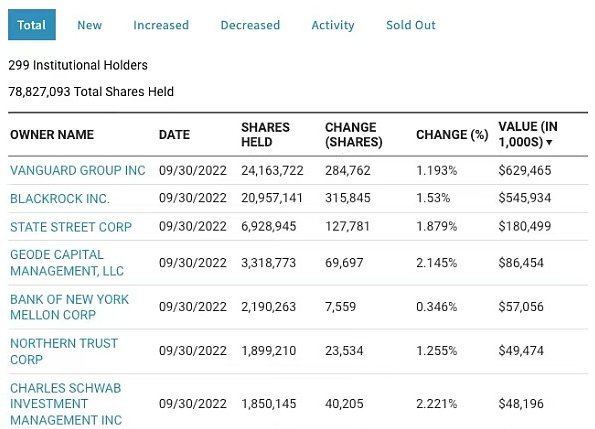The width and height of the screenshot is (595, 429).
Task: Select State Street change 127,781
Action: [x=347, y=226]
